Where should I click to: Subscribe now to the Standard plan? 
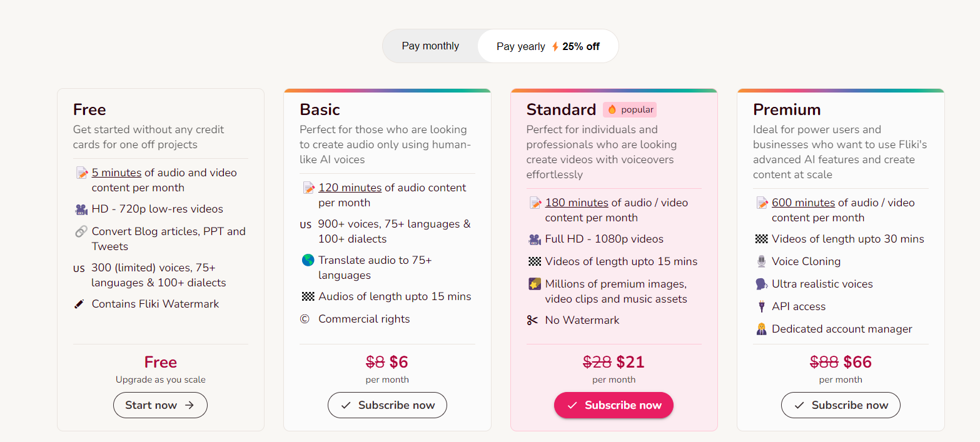[614, 405]
